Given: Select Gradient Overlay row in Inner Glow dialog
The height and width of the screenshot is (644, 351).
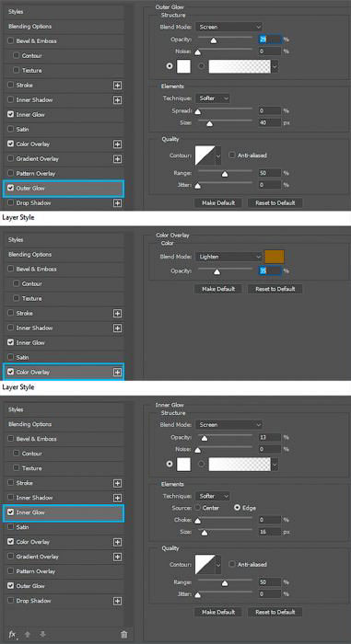Looking at the screenshot, I should (x=64, y=557).
